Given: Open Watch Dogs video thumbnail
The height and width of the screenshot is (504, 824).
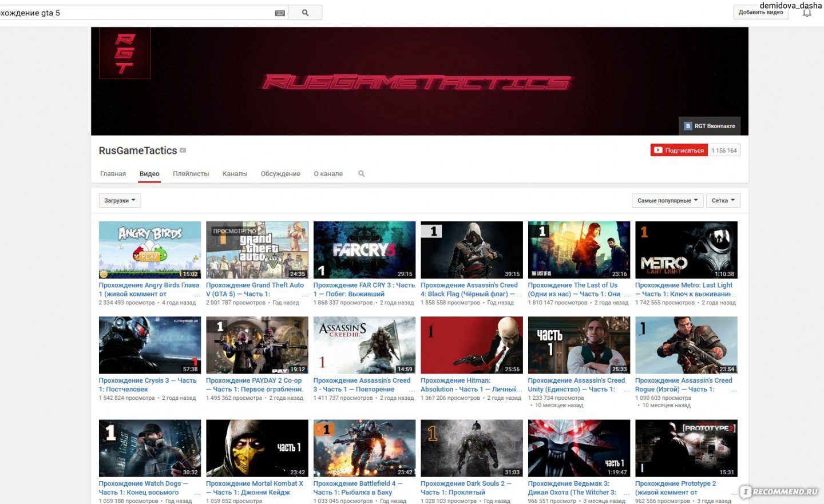Looking at the screenshot, I should pos(150,449).
